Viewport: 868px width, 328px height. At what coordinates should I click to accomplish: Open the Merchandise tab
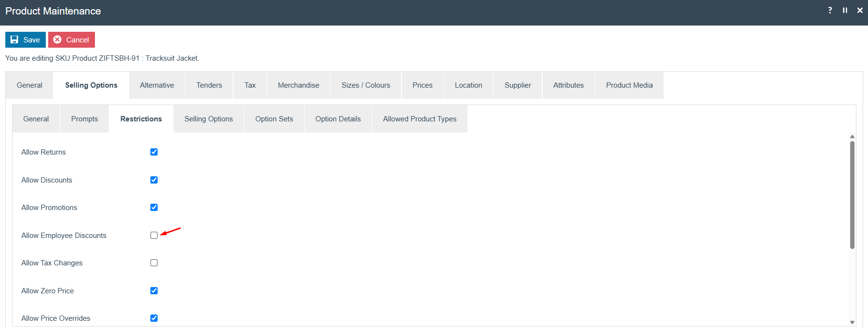pos(299,85)
